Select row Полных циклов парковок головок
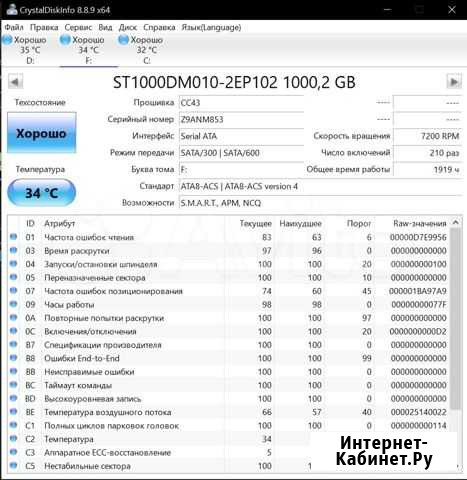467x480 pixels. [x=228, y=425]
